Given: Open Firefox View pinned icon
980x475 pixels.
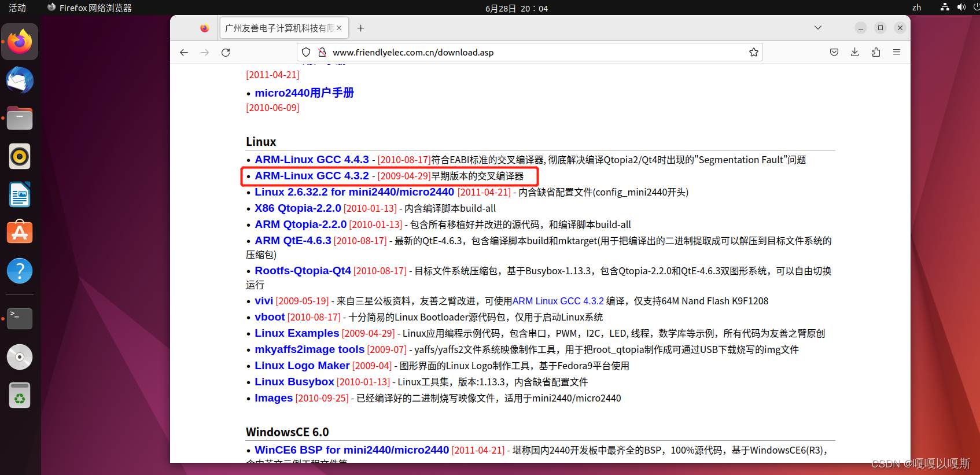Looking at the screenshot, I should point(204,28).
